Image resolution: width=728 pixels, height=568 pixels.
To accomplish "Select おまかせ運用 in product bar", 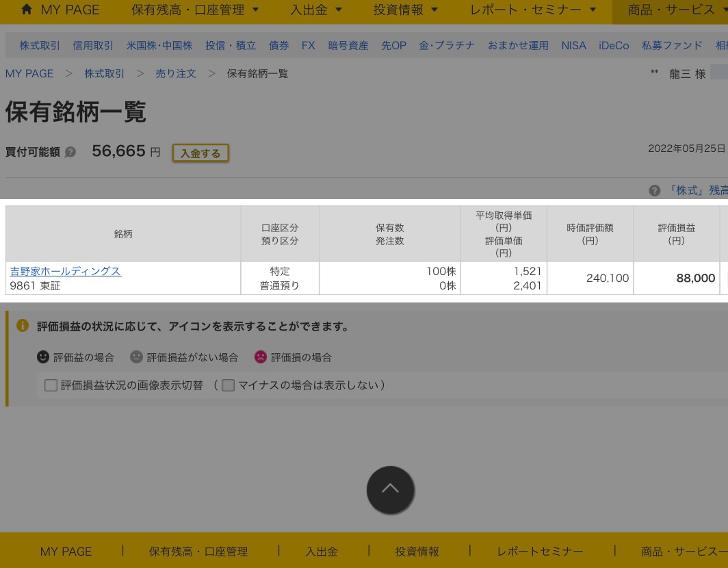I will [x=518, y=46].
